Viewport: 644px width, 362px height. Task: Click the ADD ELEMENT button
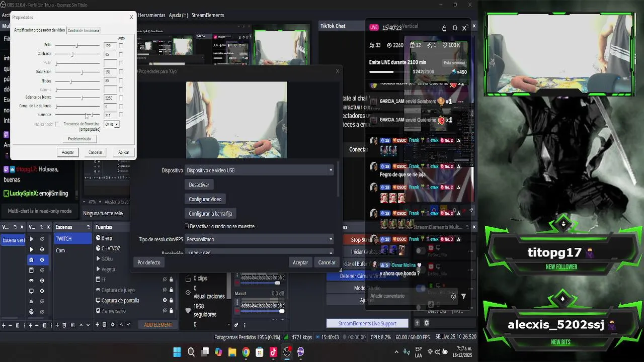click(158, 325)
